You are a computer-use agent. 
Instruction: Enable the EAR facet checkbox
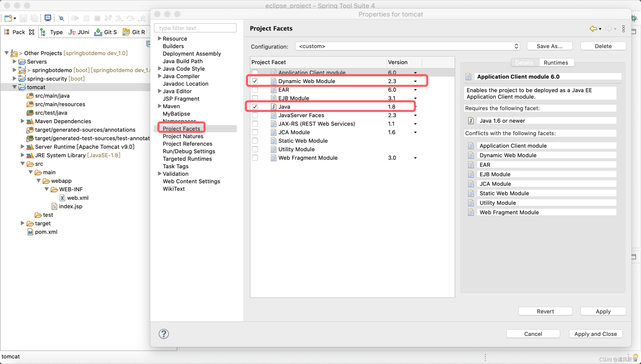255,90
